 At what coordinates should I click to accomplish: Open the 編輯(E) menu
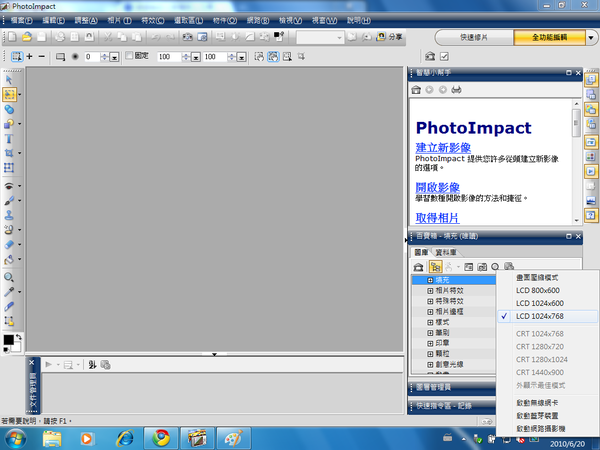(54, 20)
